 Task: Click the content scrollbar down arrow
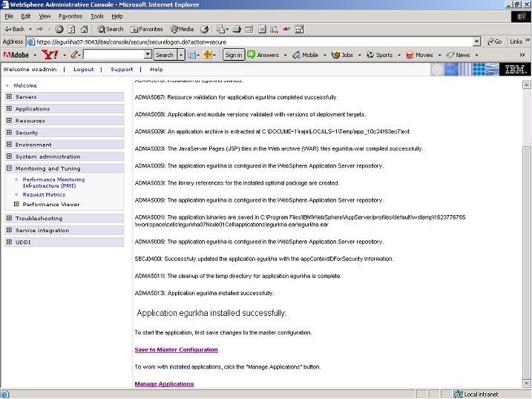pyautogui.click(x=526, y=383)
